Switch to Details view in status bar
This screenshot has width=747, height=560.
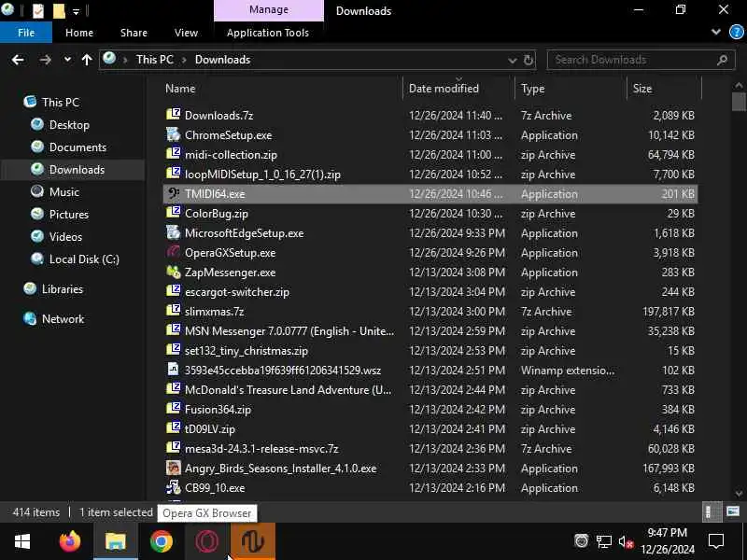712,511
